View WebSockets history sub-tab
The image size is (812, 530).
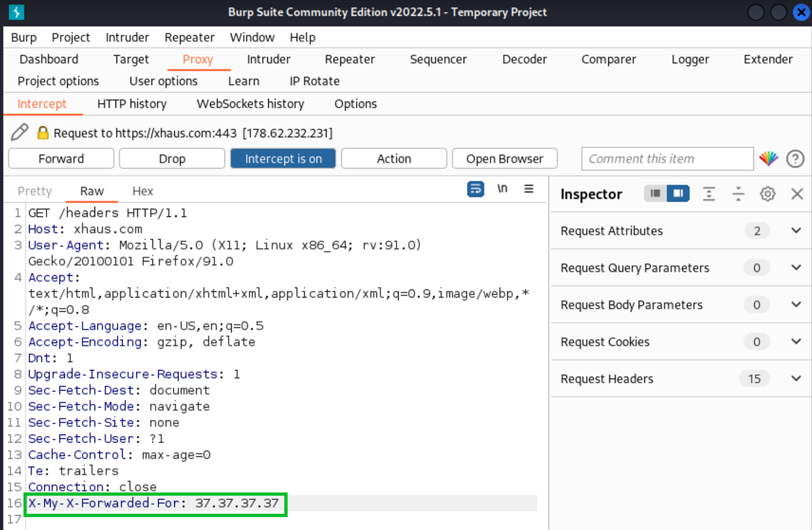(250, 104)
